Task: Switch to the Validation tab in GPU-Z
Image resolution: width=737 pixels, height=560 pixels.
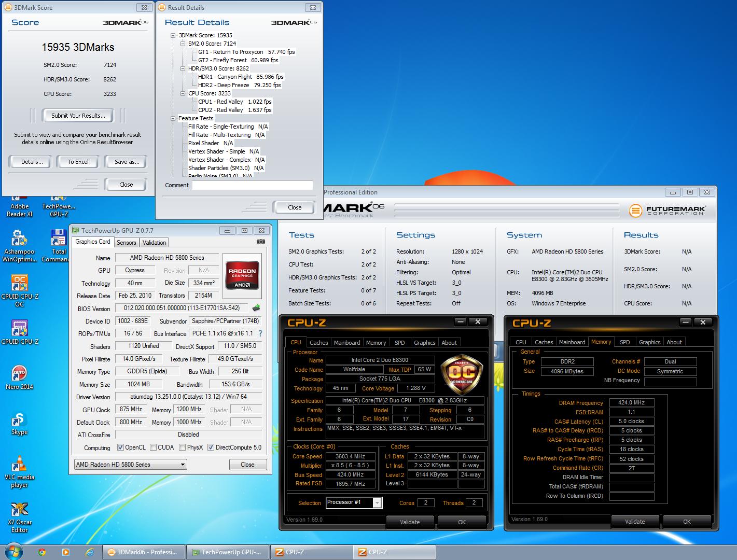Action: pos(154,242)
